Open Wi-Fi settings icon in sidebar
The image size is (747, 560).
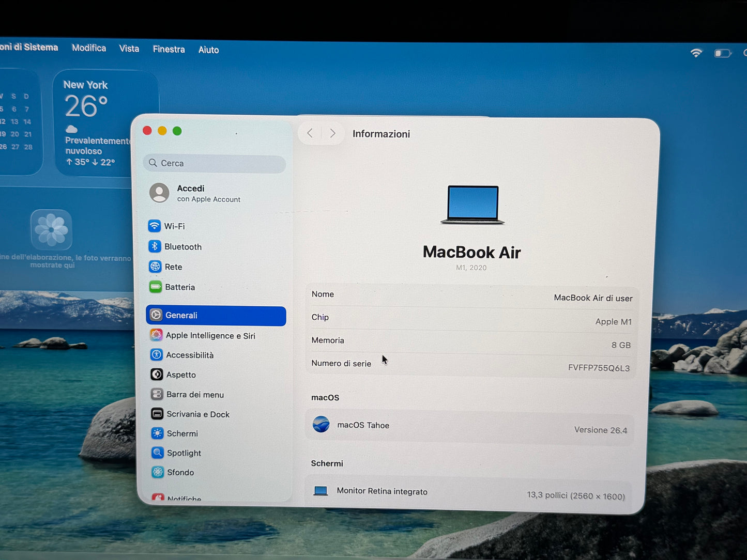pyautogui.click(x=154, y=226)
